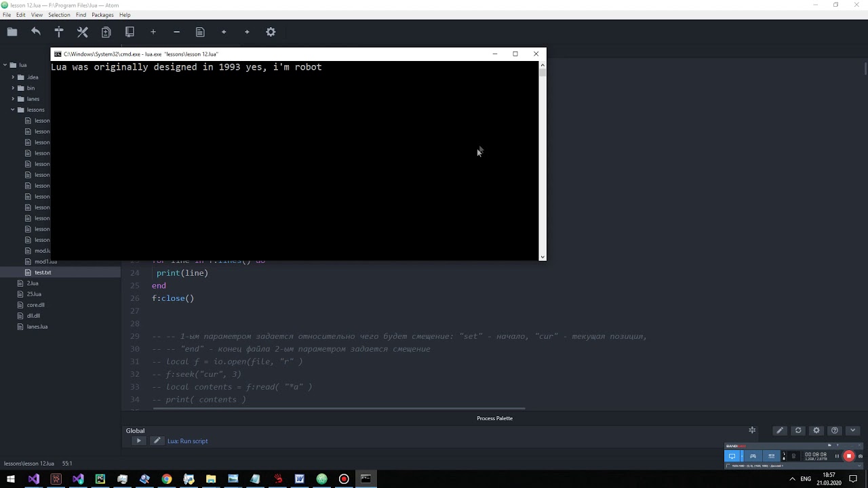Click the file-diff icon in toolbar
The image size is (868, 488).
106,32
